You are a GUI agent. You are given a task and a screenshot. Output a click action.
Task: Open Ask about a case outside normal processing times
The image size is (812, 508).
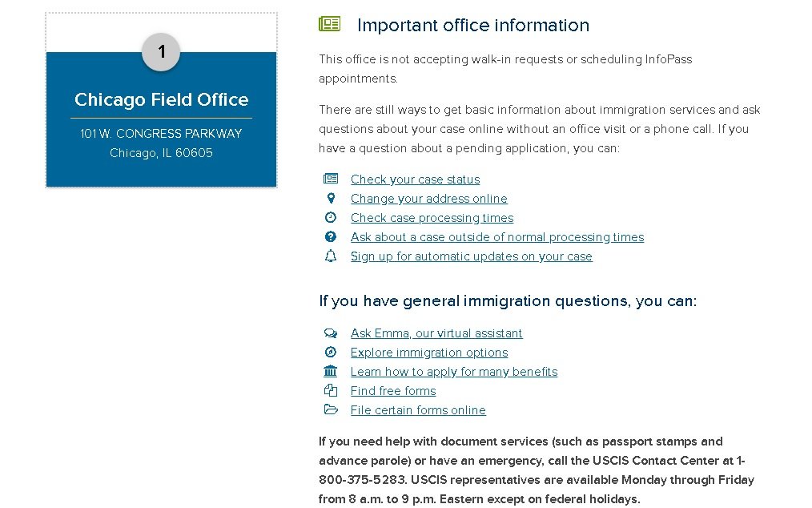click(497, 237)
